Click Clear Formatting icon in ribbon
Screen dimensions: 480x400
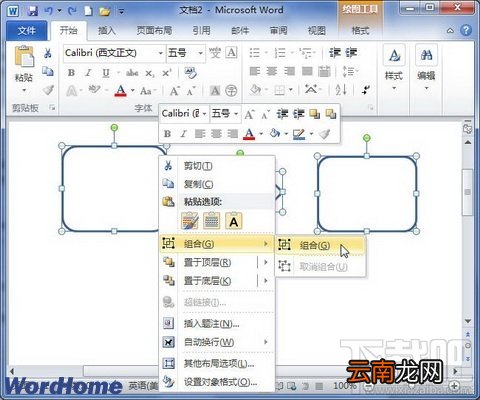tap(191, 73)
